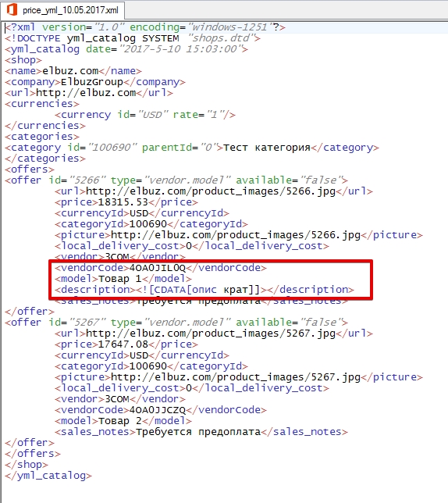
Task: Click categoryId 100690 in offer 5267
Action: tap(151, 366)
